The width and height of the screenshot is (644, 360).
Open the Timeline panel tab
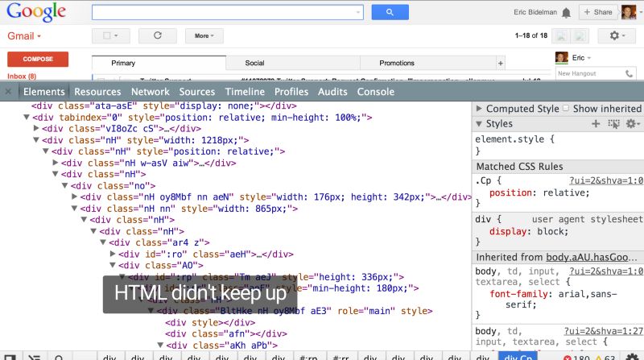(x=245, y=92)
